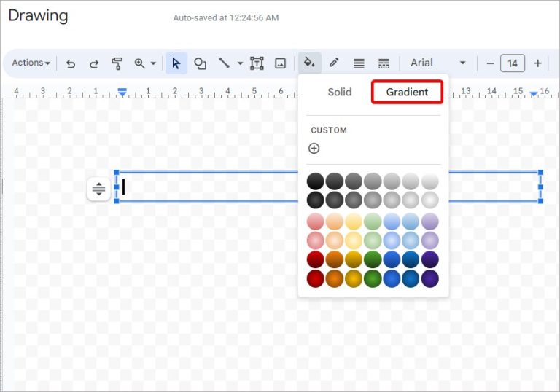
Task: Click the Auto-saved at 12:24:56 AM text
Action: pos(226,17)
